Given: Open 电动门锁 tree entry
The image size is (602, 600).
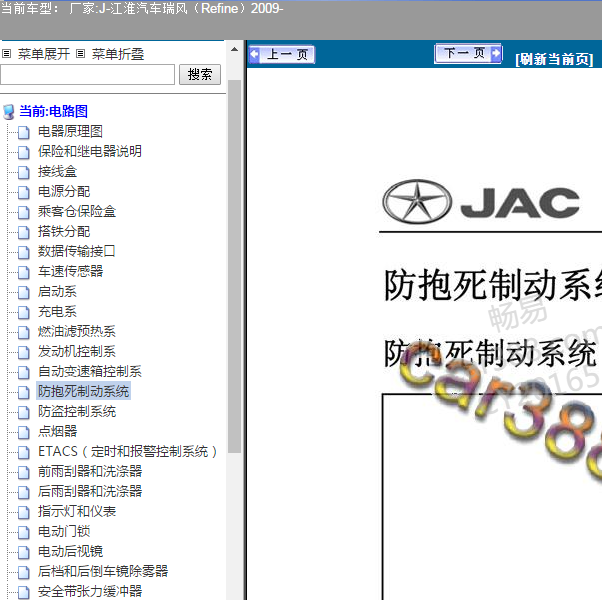Looking at the screenshot, I should [x=64, y=531].
